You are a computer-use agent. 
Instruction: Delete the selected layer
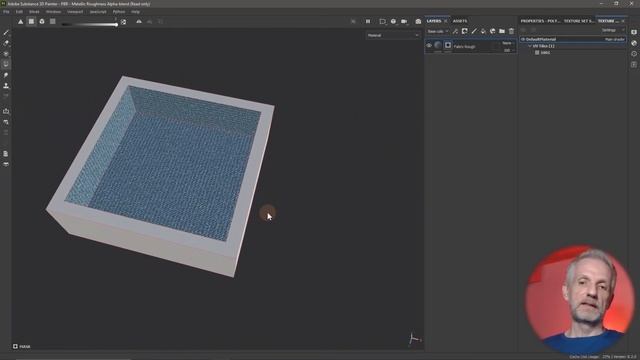tap(511, 31)
